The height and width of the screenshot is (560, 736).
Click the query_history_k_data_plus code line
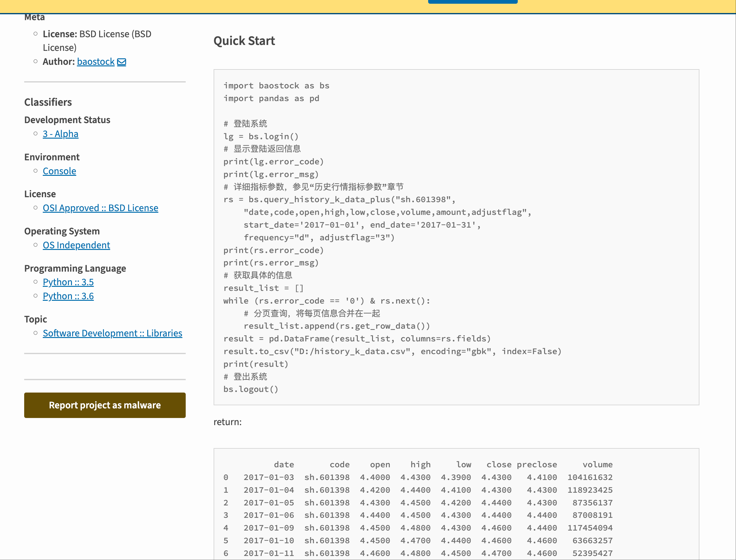pyautogui.click(x=339, y=200)
